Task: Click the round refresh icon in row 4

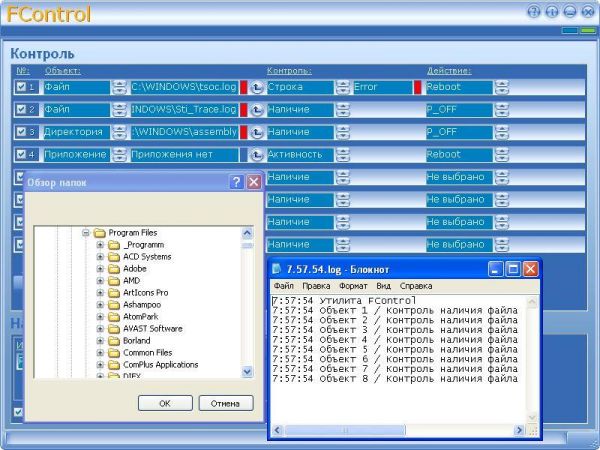Action: (x=256, y=155)
